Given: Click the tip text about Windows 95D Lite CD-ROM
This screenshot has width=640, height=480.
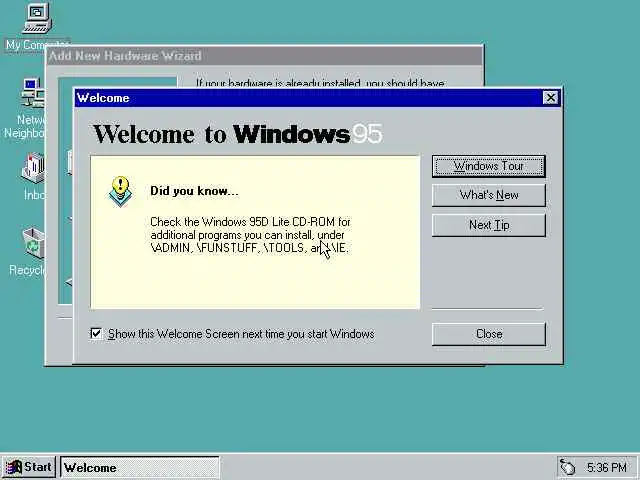Looking at the screenshot, I should click(251, 235).
